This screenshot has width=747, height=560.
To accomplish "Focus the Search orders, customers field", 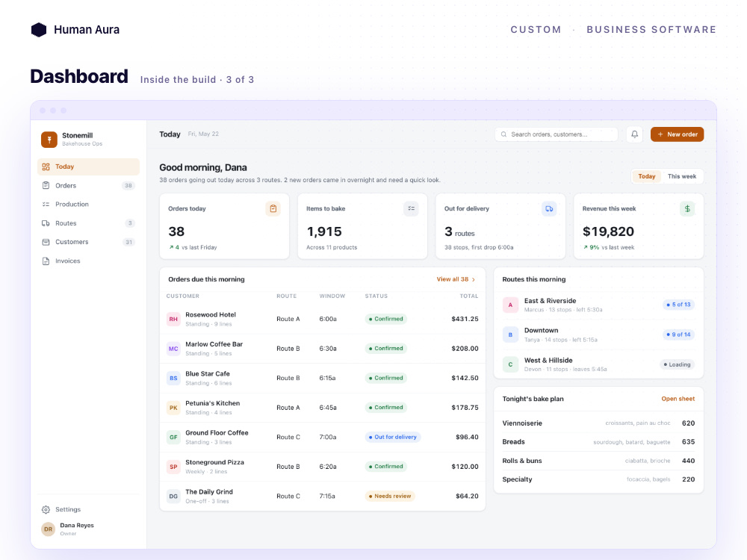I will pyautogui.click(x=557, y=134).
